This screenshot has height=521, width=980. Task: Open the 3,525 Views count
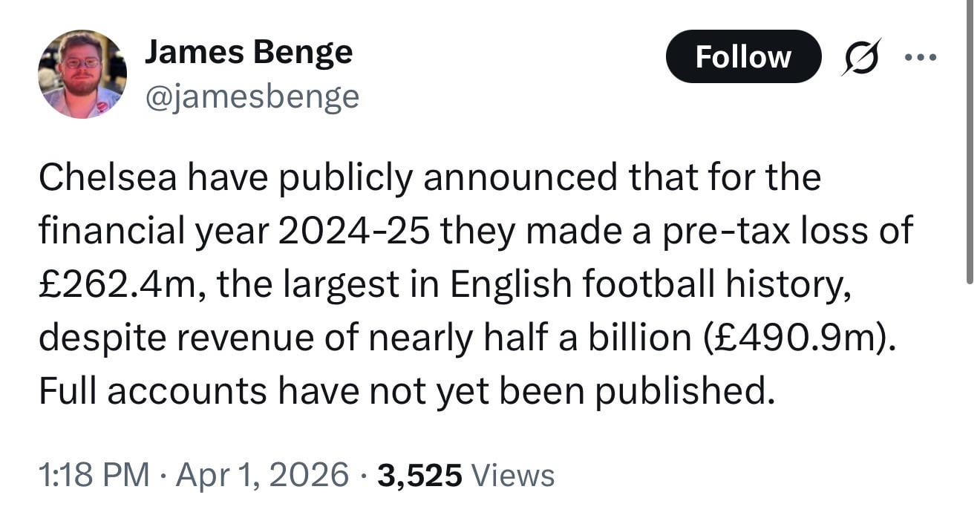pos(465,475)
